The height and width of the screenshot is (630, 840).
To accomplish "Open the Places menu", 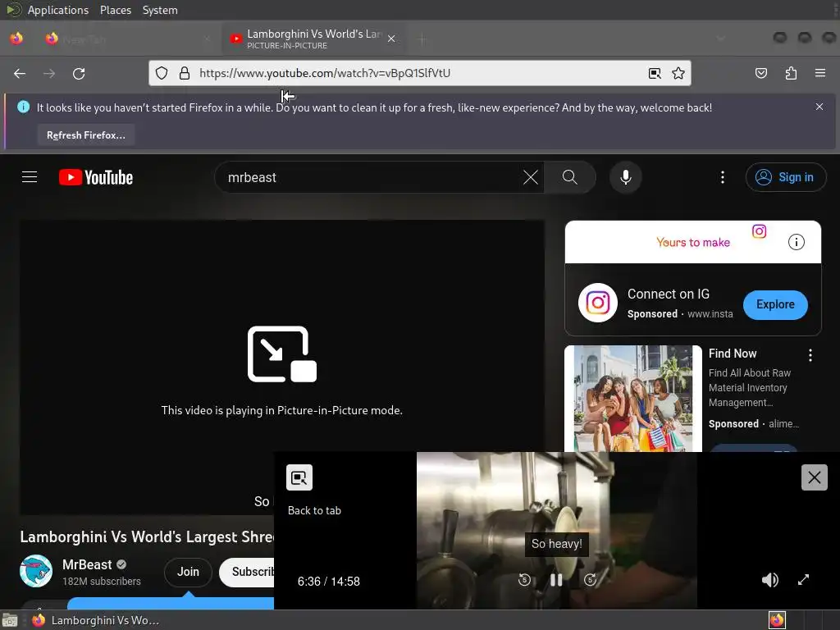I will coord(115,10).
